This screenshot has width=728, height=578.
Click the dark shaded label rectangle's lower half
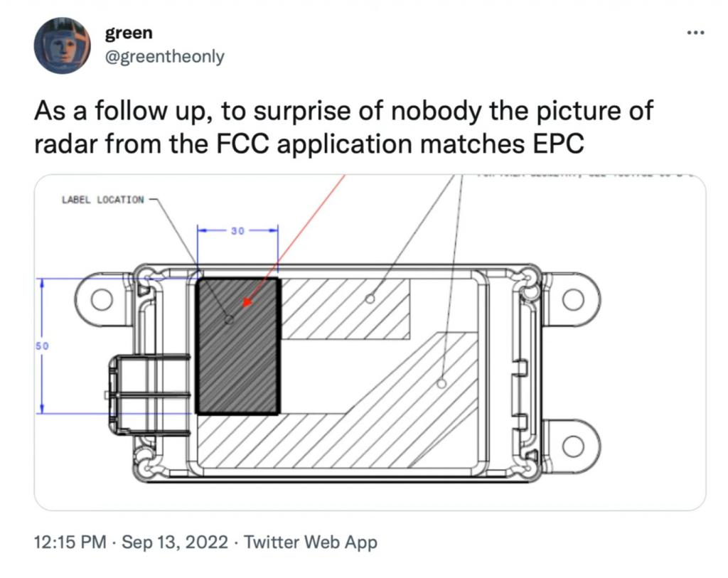click(x=238, y=380)
